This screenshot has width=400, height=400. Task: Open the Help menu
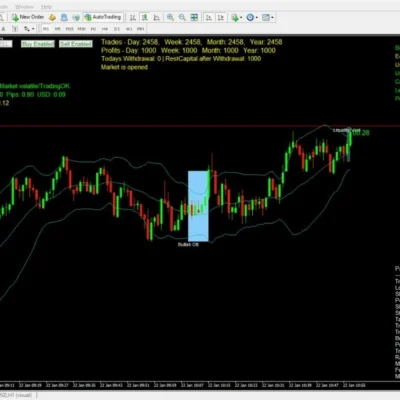(47, 7)
